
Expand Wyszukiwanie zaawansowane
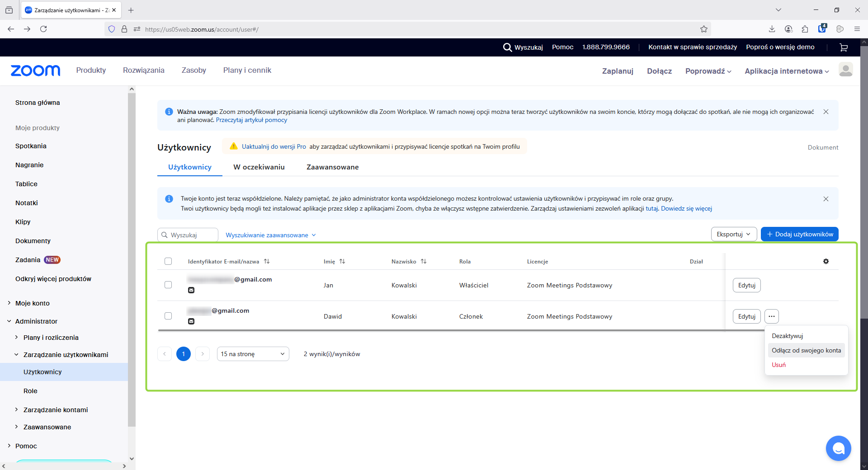point(271,235)
